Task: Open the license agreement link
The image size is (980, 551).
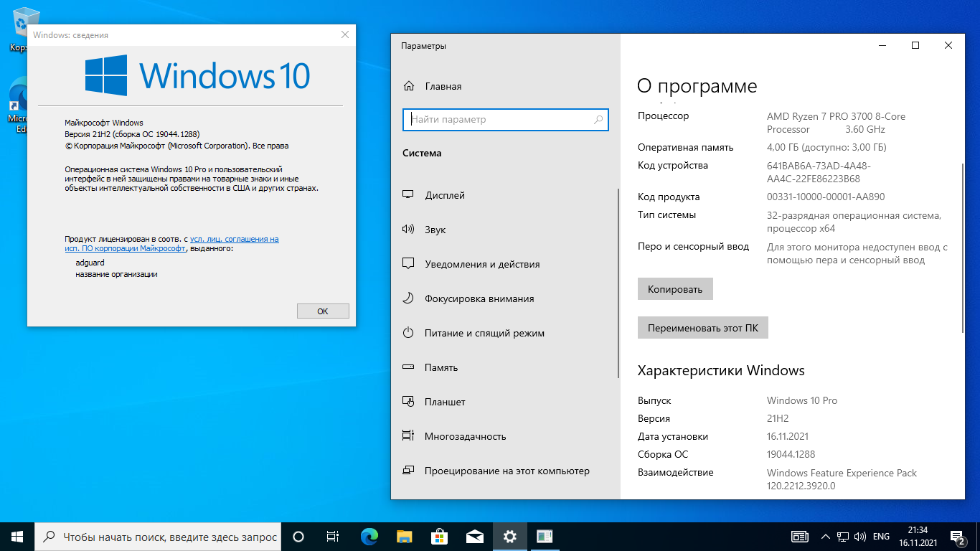Action: pos(234,239)
